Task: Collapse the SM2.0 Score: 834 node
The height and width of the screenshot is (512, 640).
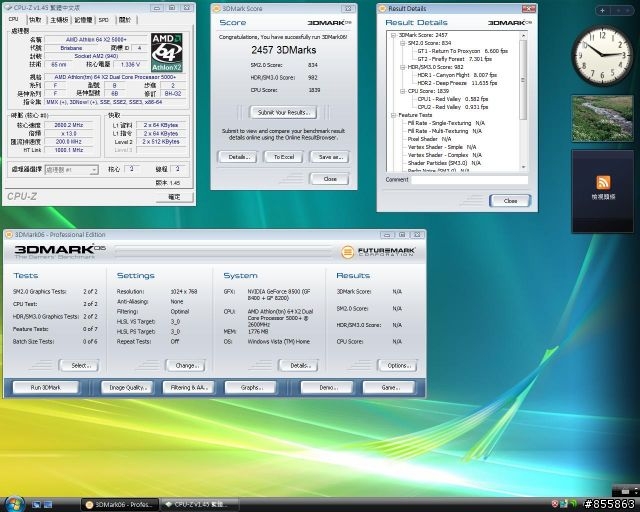Action: click(x=402, y=43)
